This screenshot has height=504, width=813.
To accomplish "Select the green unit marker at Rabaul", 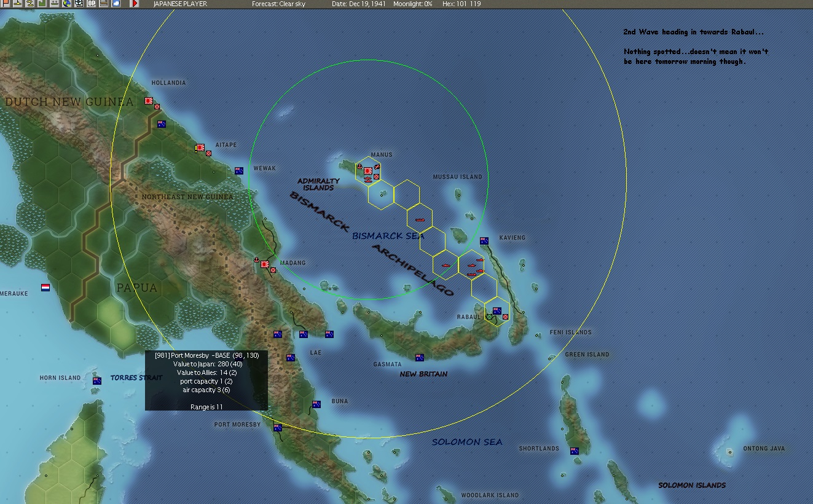I will (489, 317).
